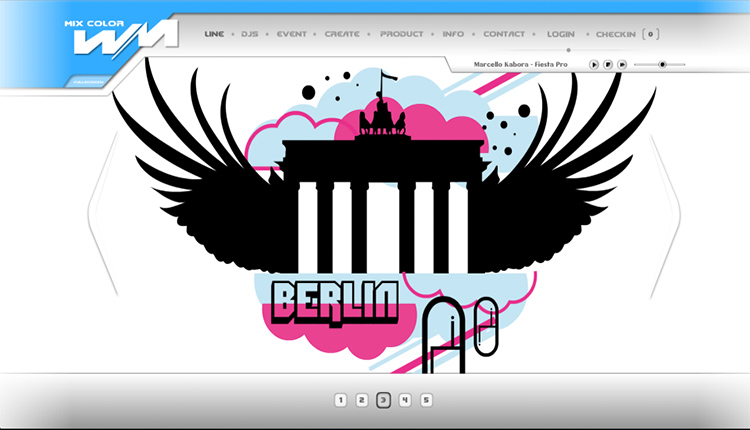750x430 pixels.
Task: Click the Berlin winged gate artwork
Action: 384,215
